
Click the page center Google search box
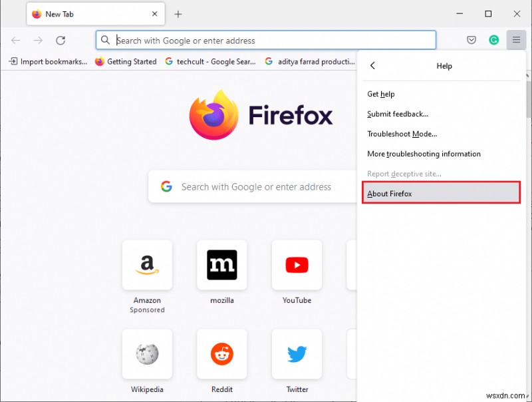pyautogui.click(x=253, y=187)
